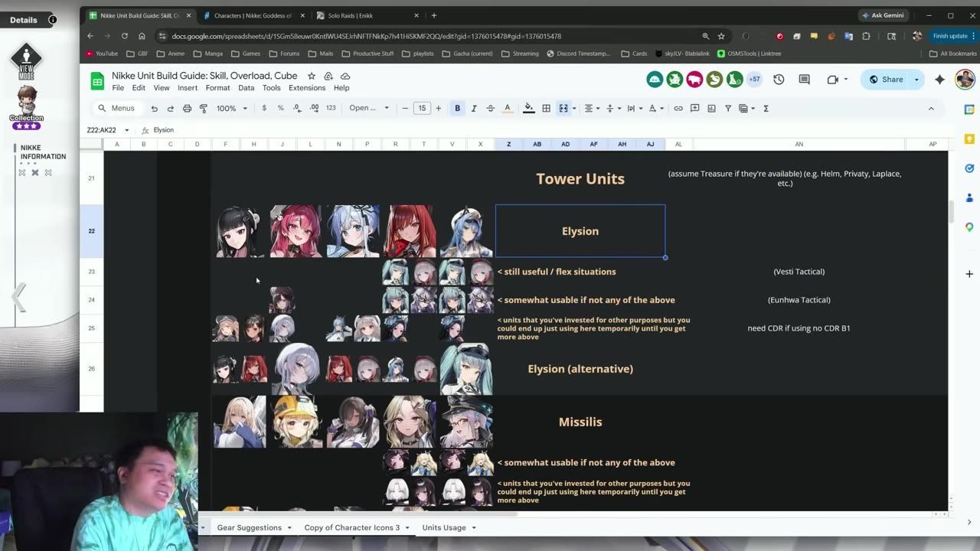This screenshot has width=980, height=551.
Task: Switch to the Gear Suggestions sheet tab
Action: 250,527
